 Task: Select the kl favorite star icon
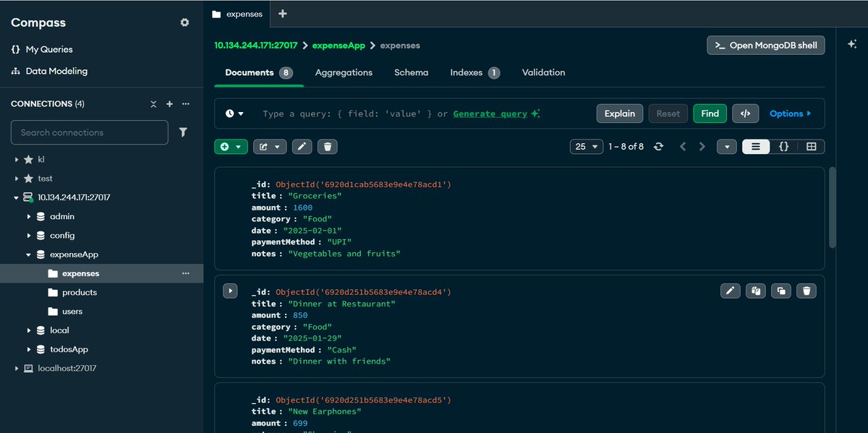[x=28, y=159]
